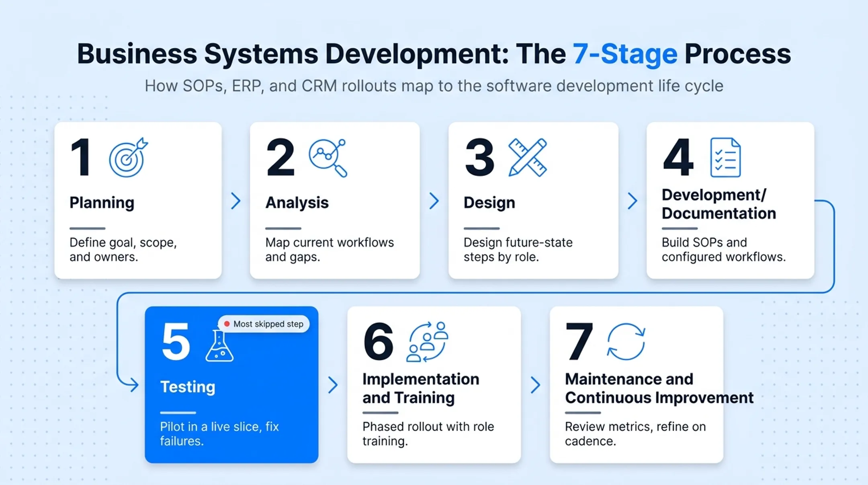Click the 'Design' heading
Screen dimensions: 868x485
(x=489, y=203)
